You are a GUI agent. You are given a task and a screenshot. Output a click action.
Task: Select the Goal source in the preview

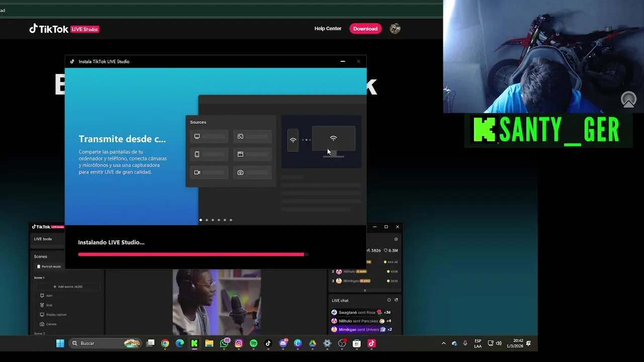coord(46,305)
